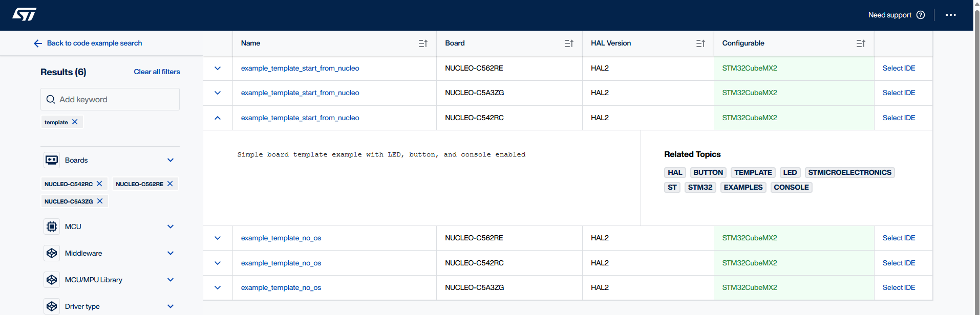Go back to code example search
Image resolution: width=980 pixels, height=315 pixels.
click(88, 43)
